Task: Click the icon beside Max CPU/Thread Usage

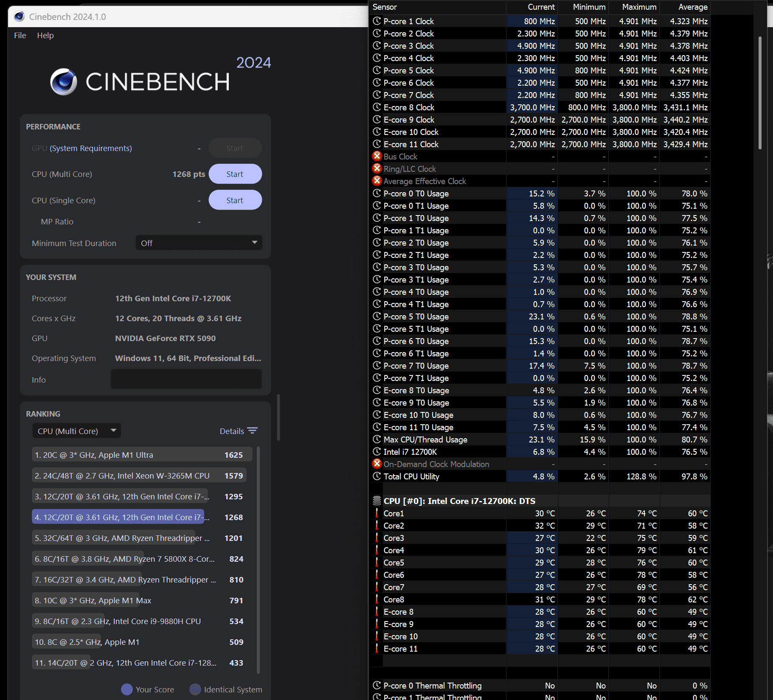Action: point(377,439)
